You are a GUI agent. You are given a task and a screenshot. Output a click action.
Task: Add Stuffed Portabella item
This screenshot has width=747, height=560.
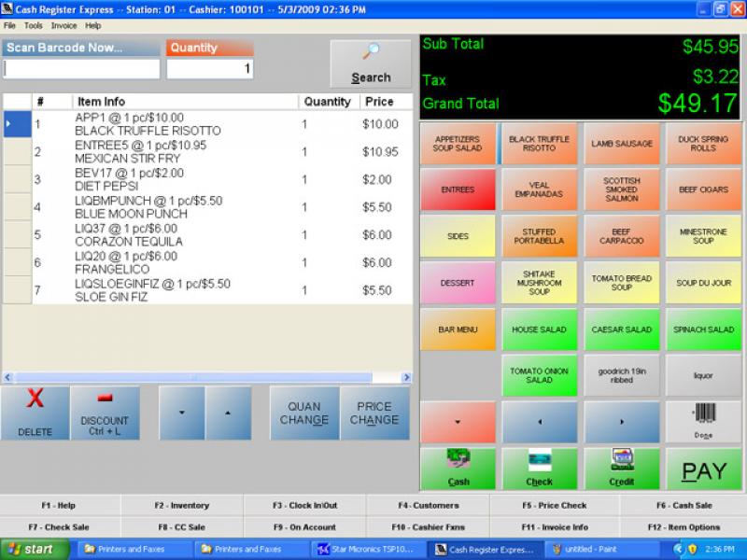[540, 236]
